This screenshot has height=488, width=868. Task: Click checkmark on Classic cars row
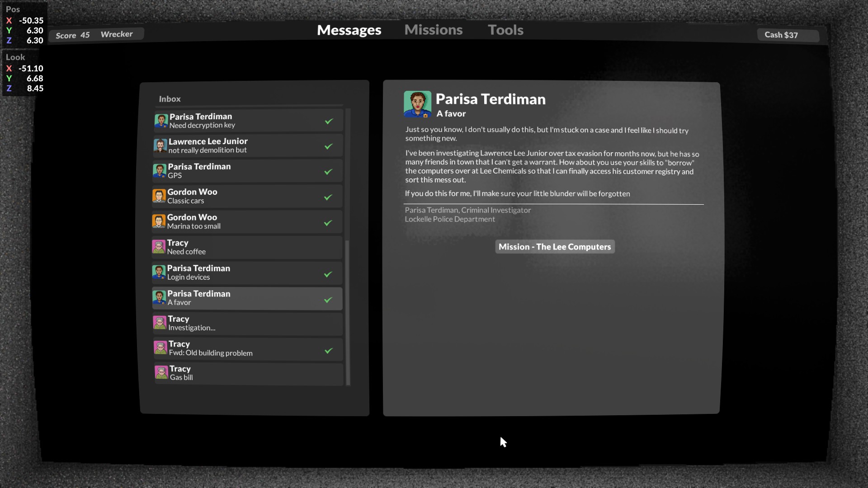[x=328, y=197]
